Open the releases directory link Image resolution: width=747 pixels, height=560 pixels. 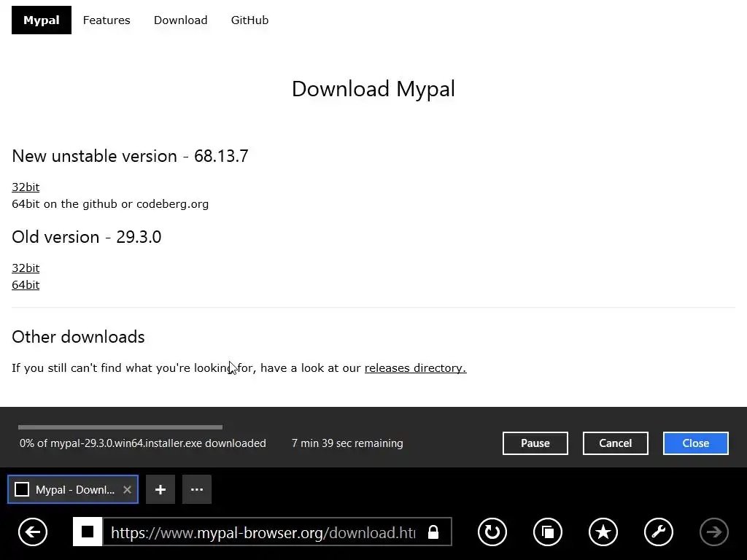pos(415,368)
